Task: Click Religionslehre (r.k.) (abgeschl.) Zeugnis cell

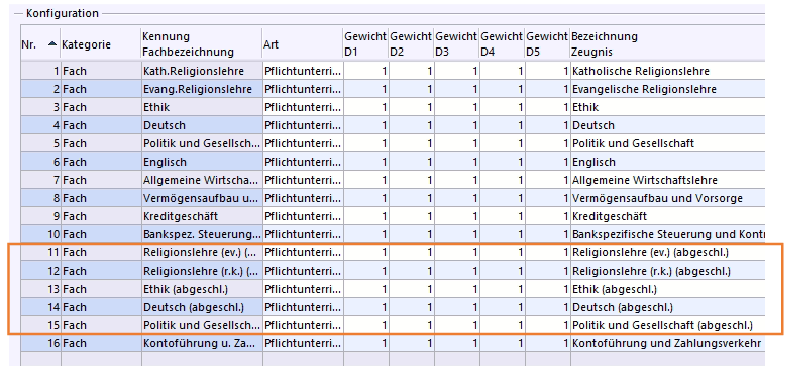Action: coord(667,271)
